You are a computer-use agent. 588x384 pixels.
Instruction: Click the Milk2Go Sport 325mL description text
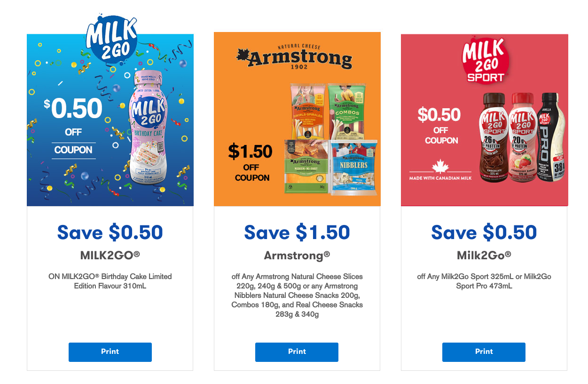pos(484,281)
